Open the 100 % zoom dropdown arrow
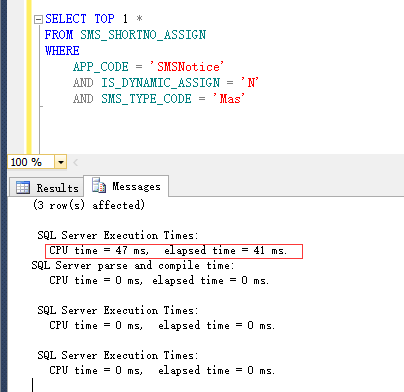Screen dimensions: 404x392 tap(61, 163)
